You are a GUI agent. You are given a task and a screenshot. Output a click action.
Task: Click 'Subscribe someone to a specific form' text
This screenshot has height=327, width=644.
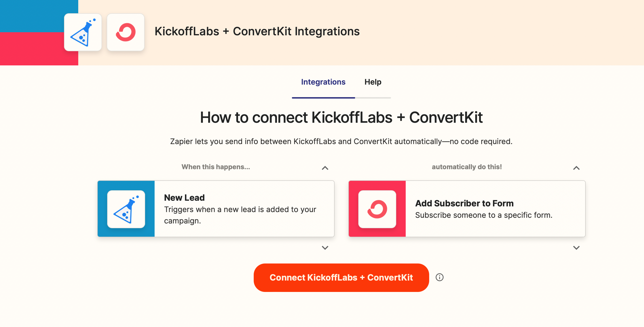483,215
